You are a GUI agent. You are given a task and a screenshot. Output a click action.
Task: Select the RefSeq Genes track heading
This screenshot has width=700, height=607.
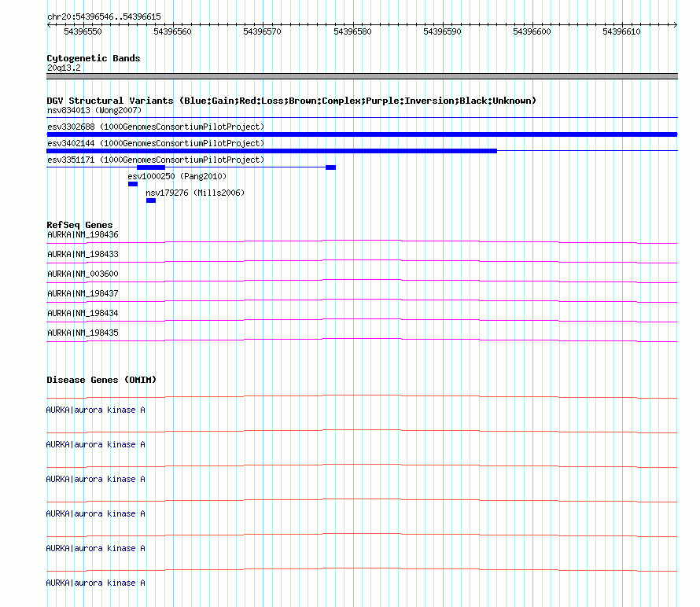point(79,225)
